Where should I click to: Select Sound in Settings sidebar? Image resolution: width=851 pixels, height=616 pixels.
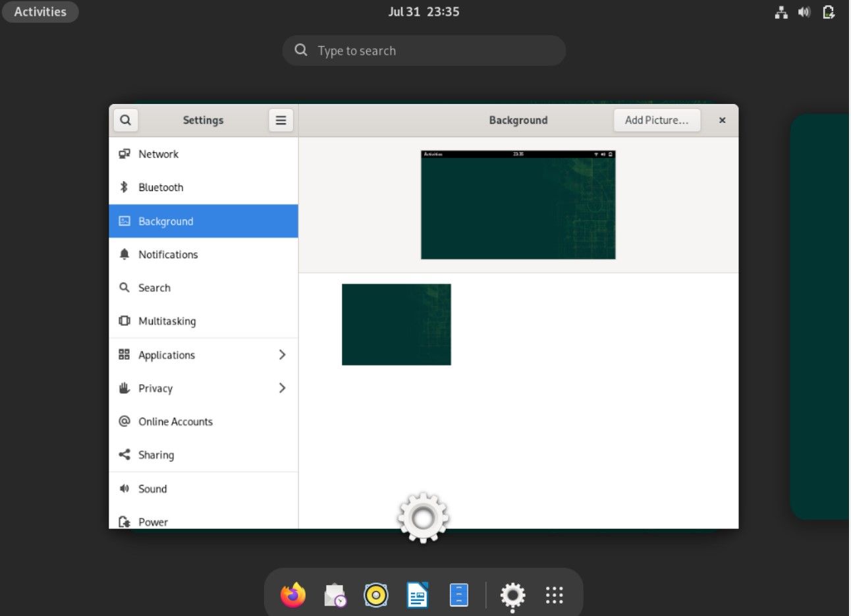[x=204, y=488]
